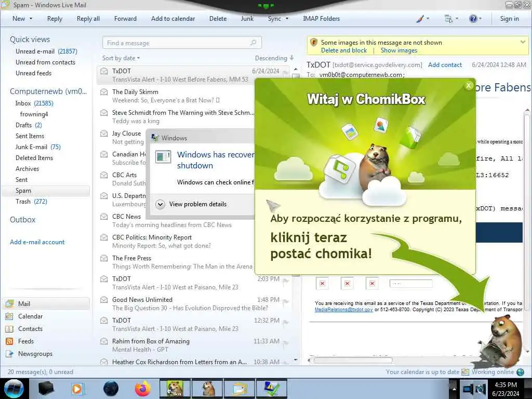The image size is (532, 399).
Task: Open the frowning4 subfolder
Action: 34,114
